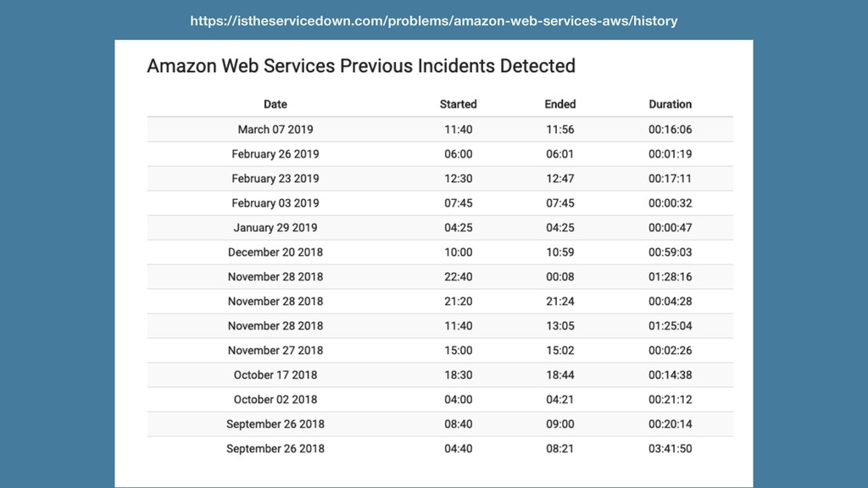Select duration 03:41:50
The height and width of the screenshot is (488, 868).
pyautogui.click(x=670, y=449)
